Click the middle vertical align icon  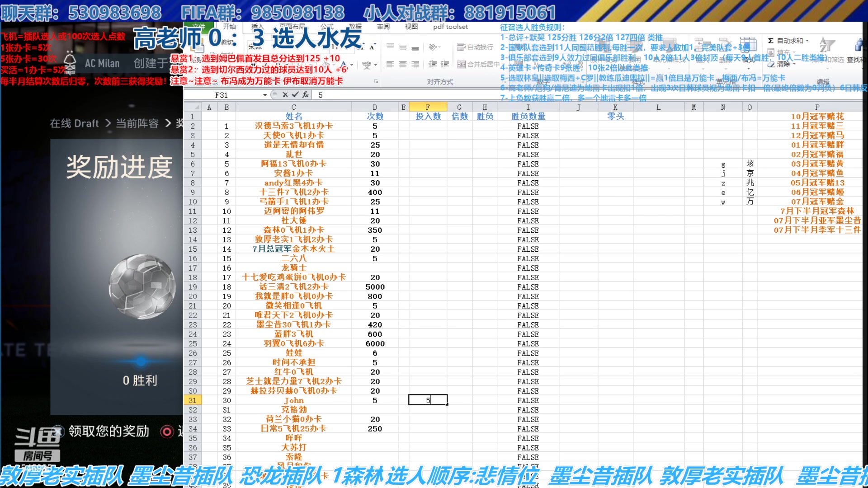click(x=402, y=47)
